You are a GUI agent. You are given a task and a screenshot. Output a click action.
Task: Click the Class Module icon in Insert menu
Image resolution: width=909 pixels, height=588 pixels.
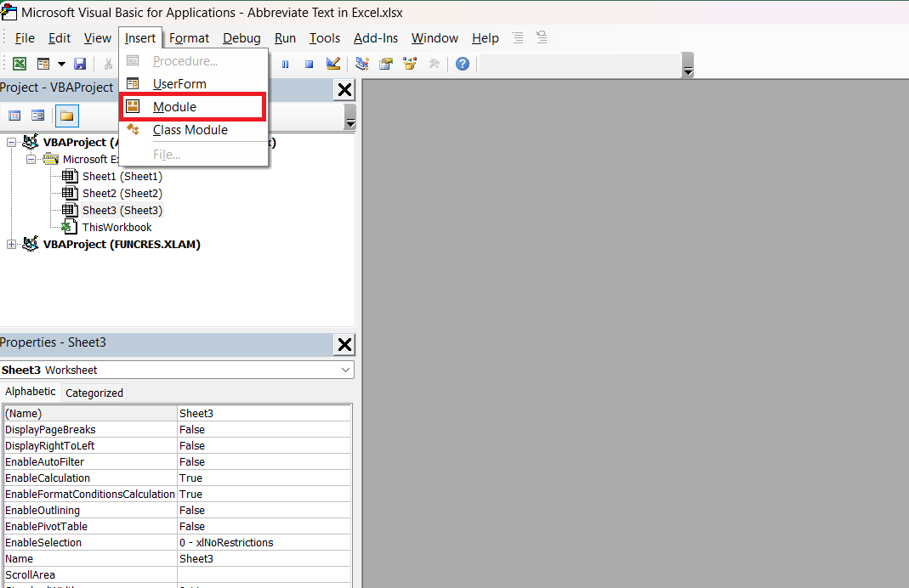click(x=133, y=129)
